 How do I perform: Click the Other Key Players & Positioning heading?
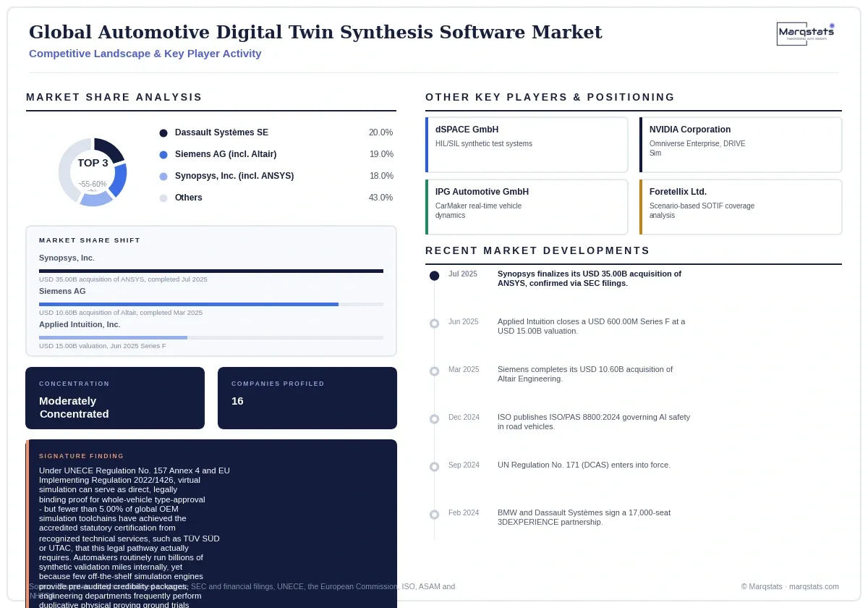click(550, 97)
